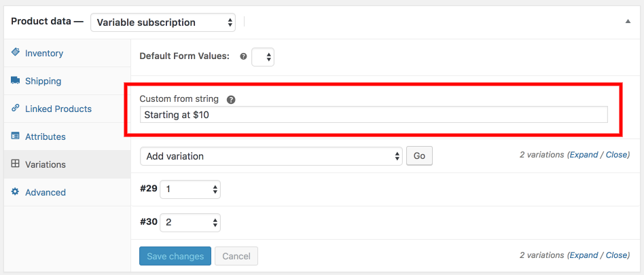Viewport: 644px width, 275px height.
Task: Click the Go button
Action: [x=419, y=156]
